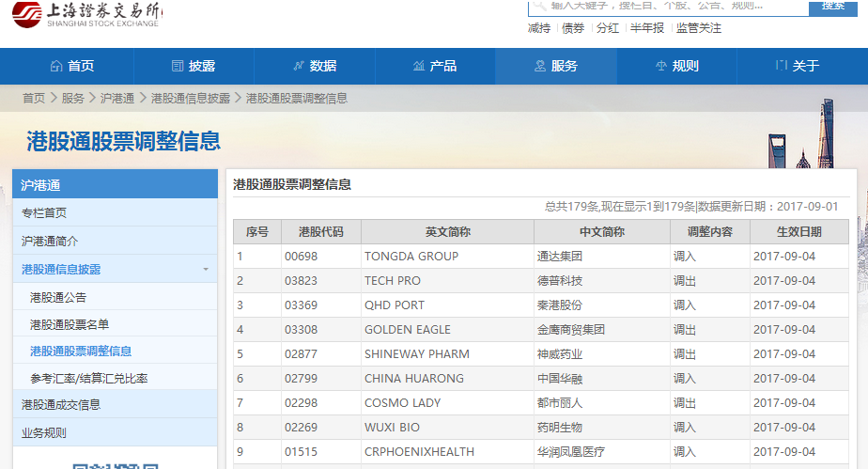
Task: Click 港股通股票调整信息 in the breadcrumb
Action: (297, 99)
